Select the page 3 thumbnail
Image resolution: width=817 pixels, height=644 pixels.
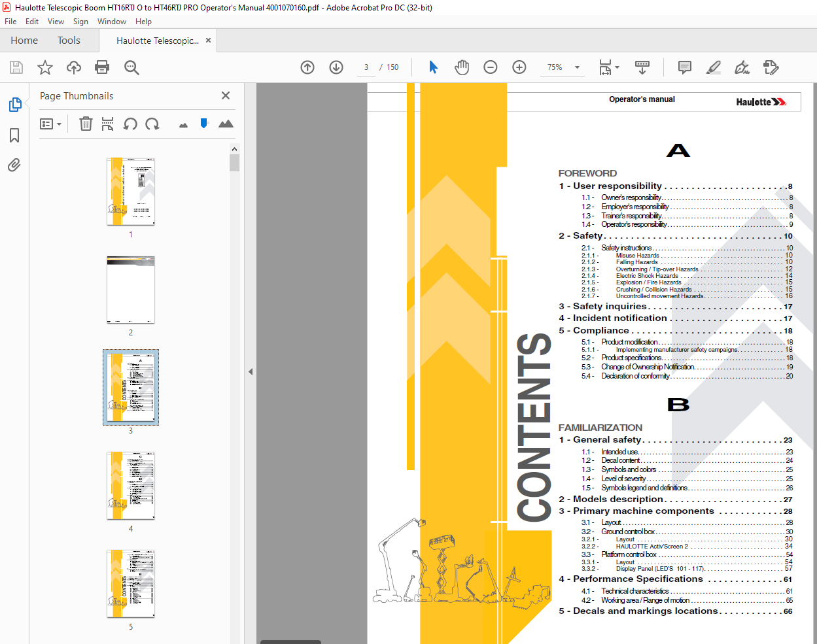(x=131, y=388)
